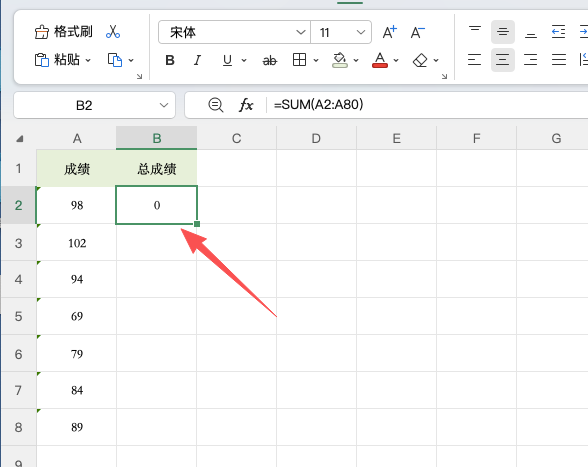
Task: Decrease font size with A- icon
Action: (x=417, y=32)
